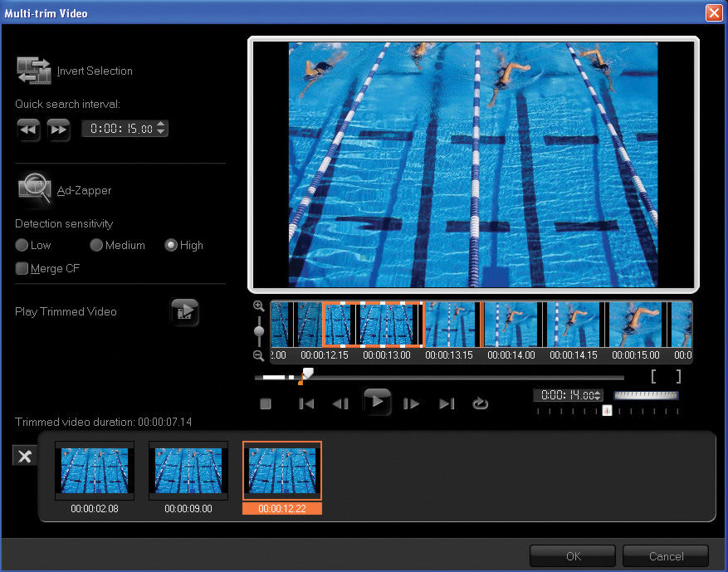Click the white scrubber handle on the jog bar

click(307, 373)
